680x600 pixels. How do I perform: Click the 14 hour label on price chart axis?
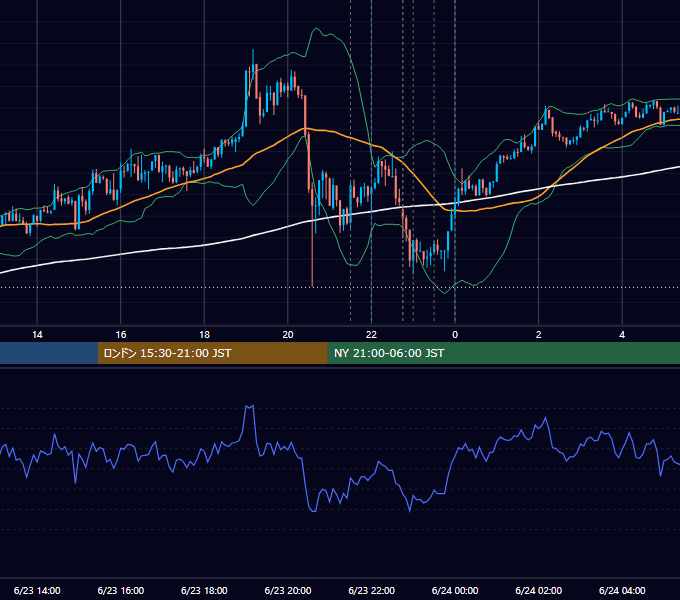pos(37,335)
